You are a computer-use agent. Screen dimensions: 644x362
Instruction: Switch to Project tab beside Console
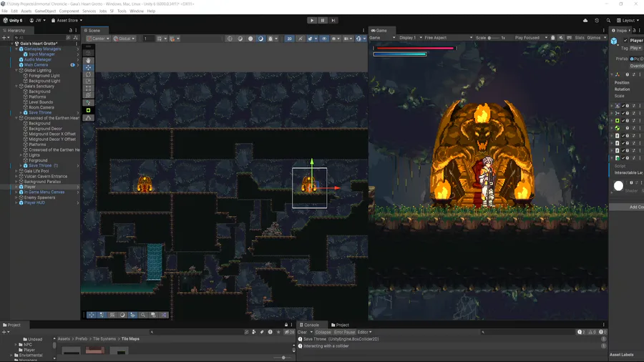coord(340,325)
